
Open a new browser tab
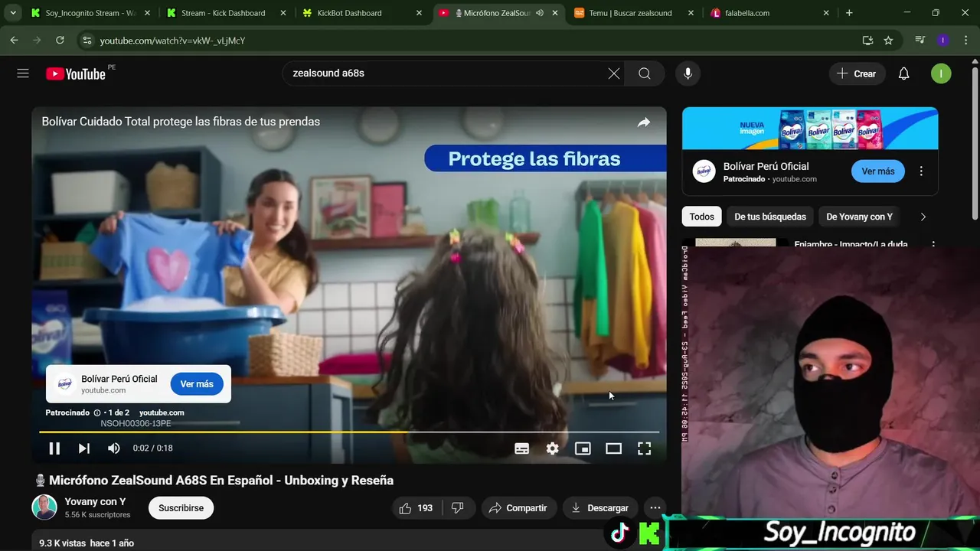click(x=849, y=13)
